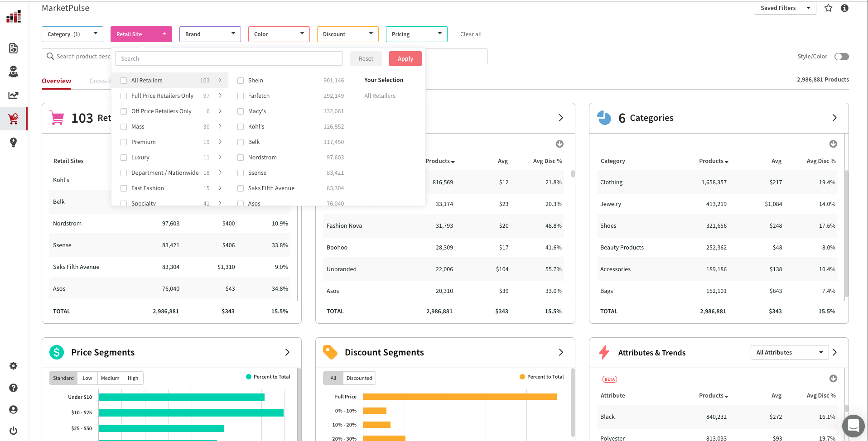
Task: Click the $10 - $25 teal bar
Action: [191, 413]
